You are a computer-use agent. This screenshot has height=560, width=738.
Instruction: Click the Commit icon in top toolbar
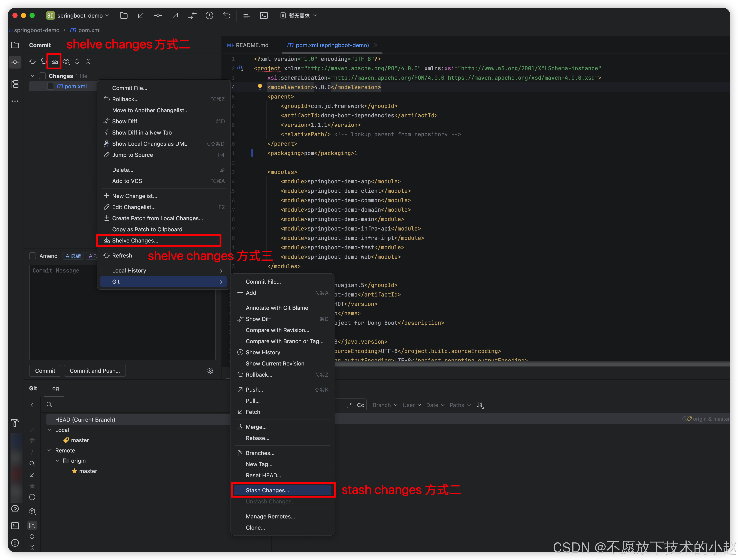(x=158, y=15)
